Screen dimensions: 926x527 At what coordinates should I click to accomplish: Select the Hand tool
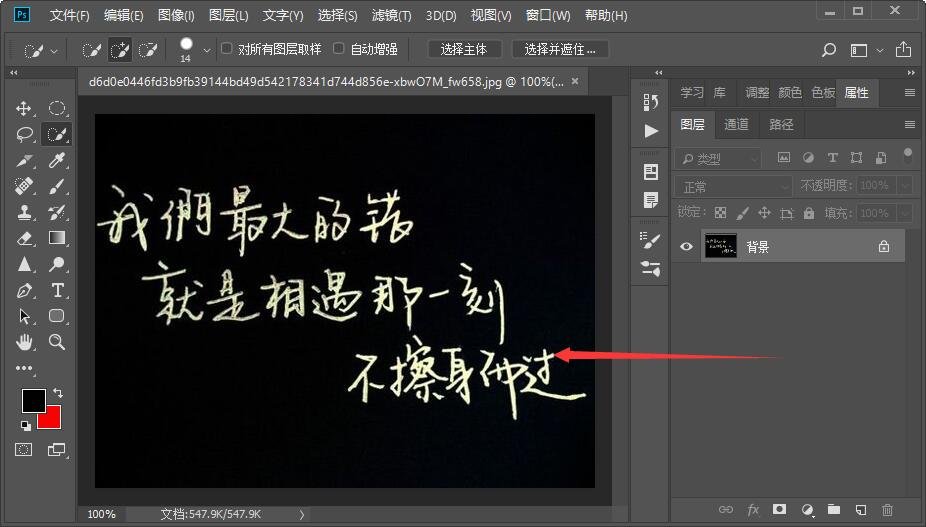tap(24, 341)
